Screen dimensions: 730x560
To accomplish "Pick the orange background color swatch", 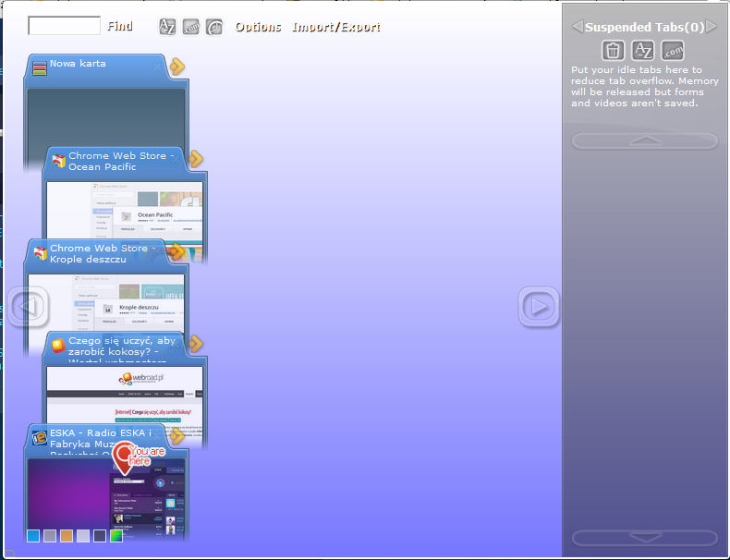I will pos(67,536).
